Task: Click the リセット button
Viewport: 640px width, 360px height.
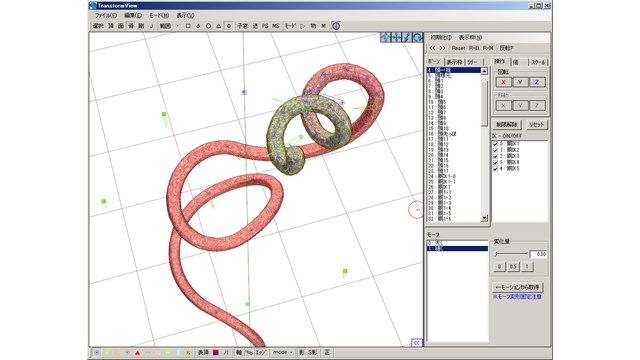Action: coord(536,125)
